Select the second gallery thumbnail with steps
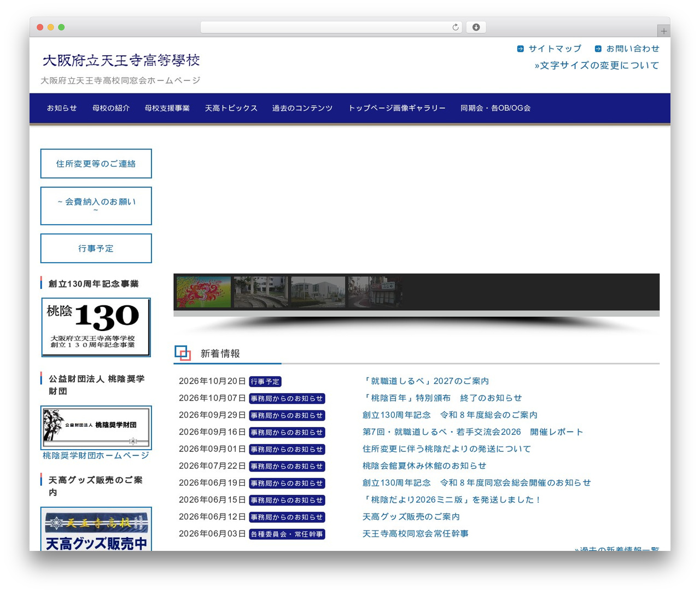Screen dimensions: 700x593 261,292
